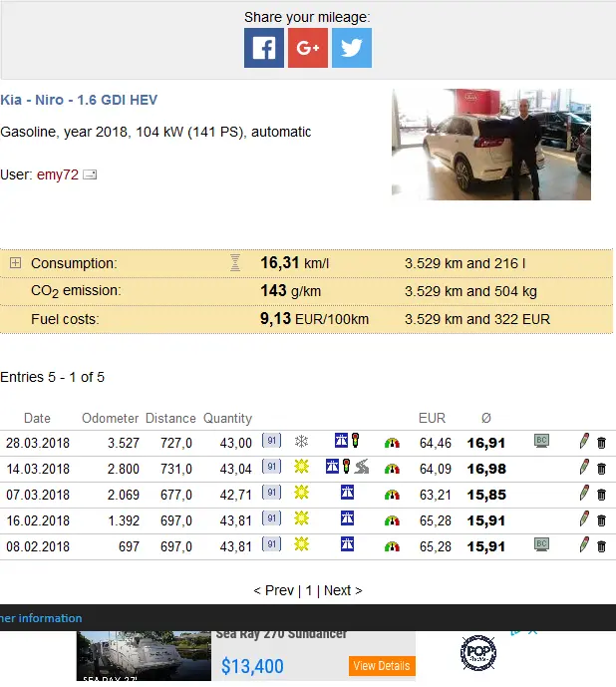The image size is (616, 687).
Task: Edit the 08.02.2018 entry with pencil icon
Action: click(583, 544)
